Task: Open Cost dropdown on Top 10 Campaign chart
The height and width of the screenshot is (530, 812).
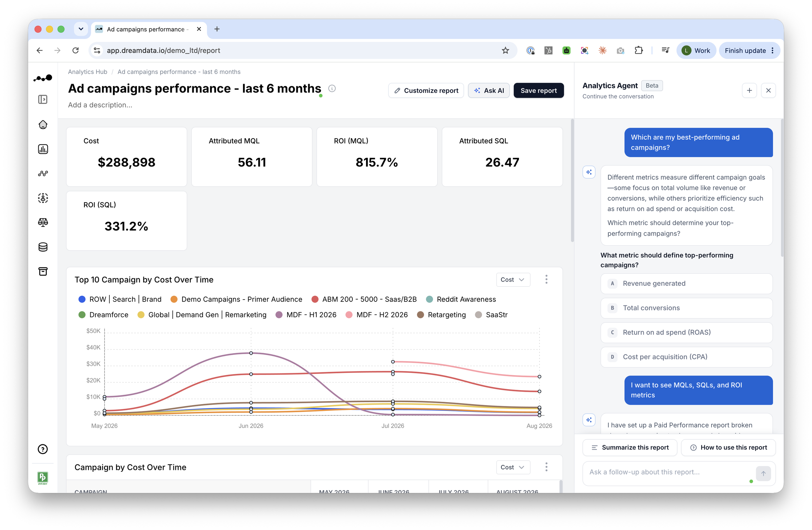Action: click(513, 280)
